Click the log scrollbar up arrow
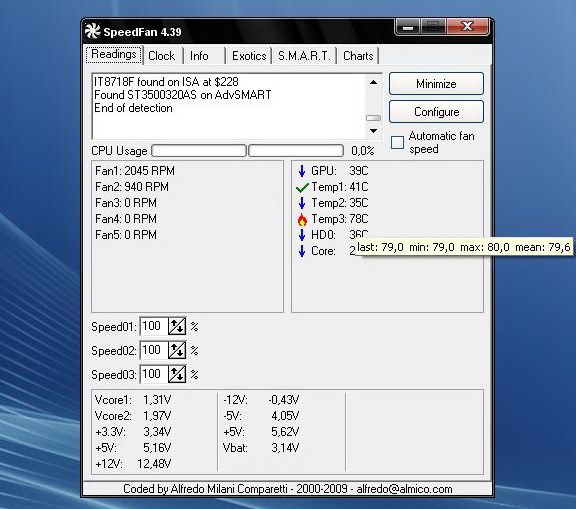Image resolution: width=576 pixels, height=509 pixels. pyautogui.click(x=373, y=82)
